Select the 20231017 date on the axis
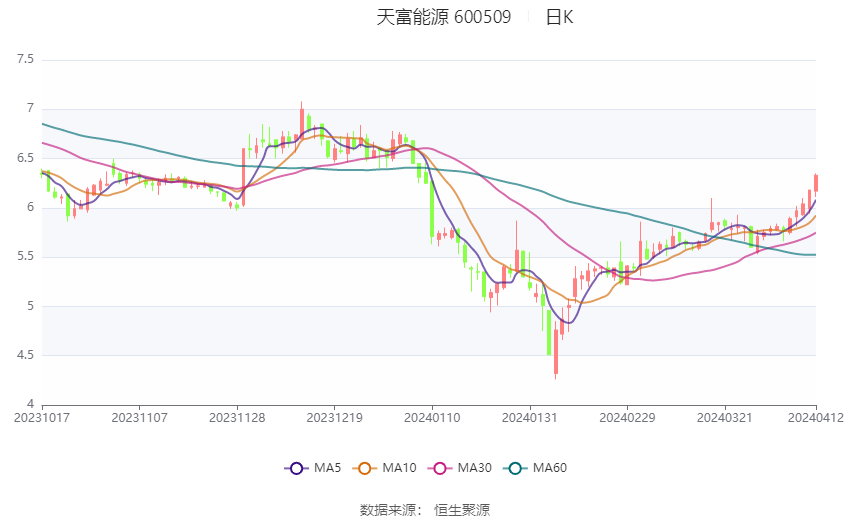 tap(42, 418)
